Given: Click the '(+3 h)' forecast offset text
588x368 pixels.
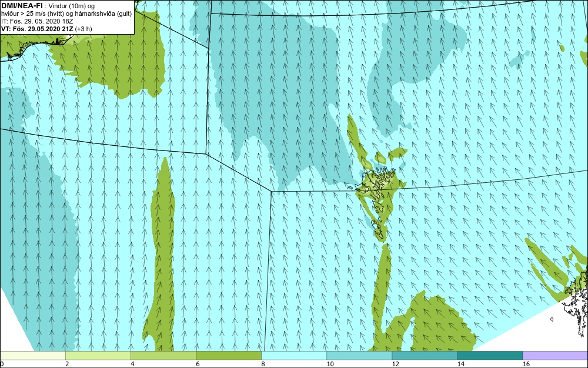Looking at the screenshot, I should tap(83, 29).
